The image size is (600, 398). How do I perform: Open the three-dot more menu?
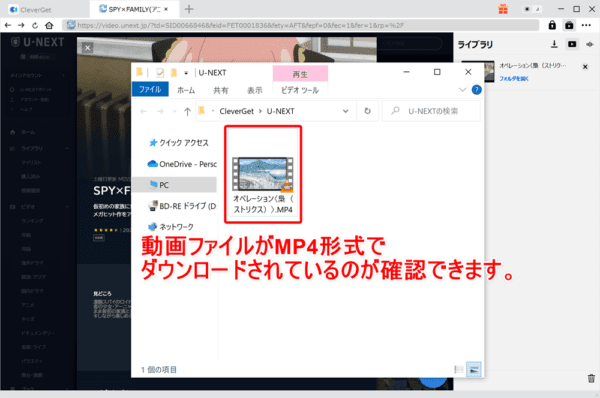(x=586, y=25)
